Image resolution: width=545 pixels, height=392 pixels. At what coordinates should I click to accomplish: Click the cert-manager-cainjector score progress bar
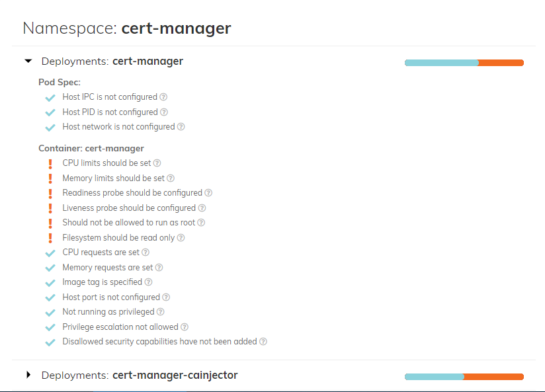[464, 377]
